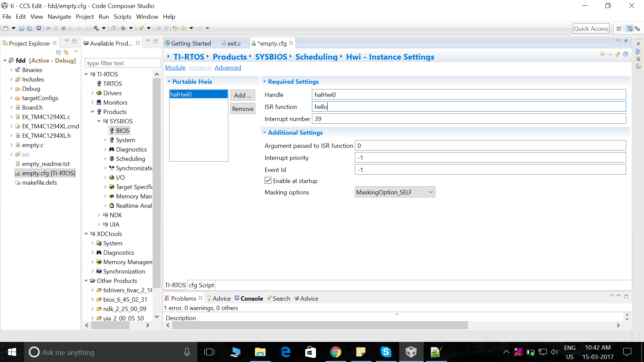Click the hammer Build icon in toolbar

[96, 28]
